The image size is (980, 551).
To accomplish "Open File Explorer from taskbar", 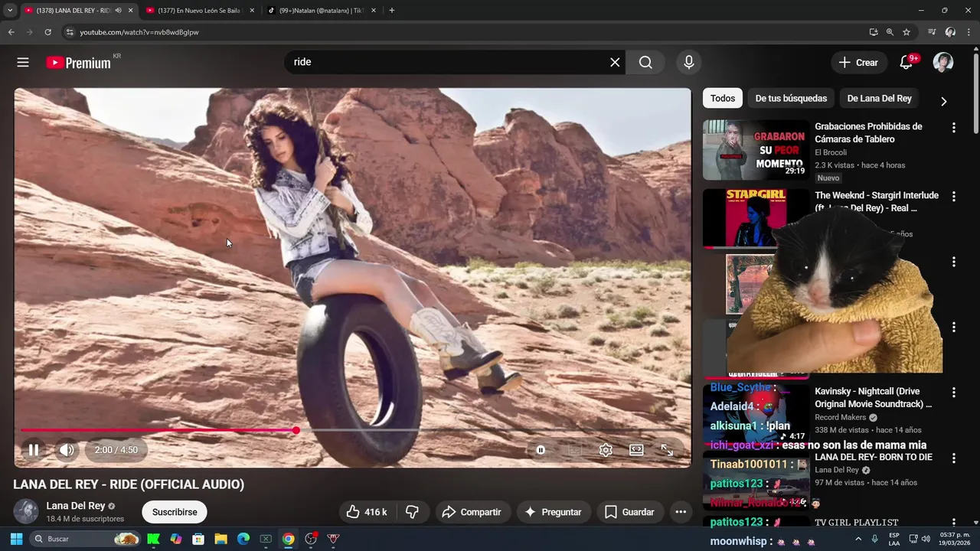I will pyautogui.click(x=220, y=539).
